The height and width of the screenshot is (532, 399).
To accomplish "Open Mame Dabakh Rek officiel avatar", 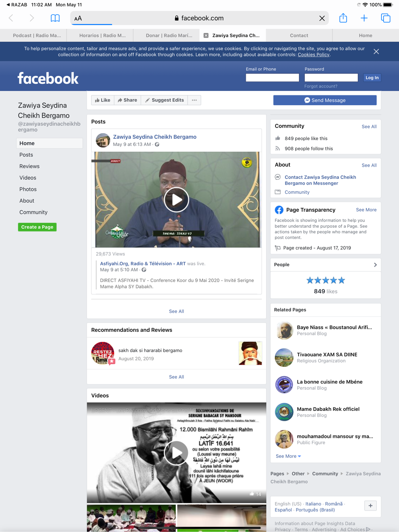I will tap(284, 412).
